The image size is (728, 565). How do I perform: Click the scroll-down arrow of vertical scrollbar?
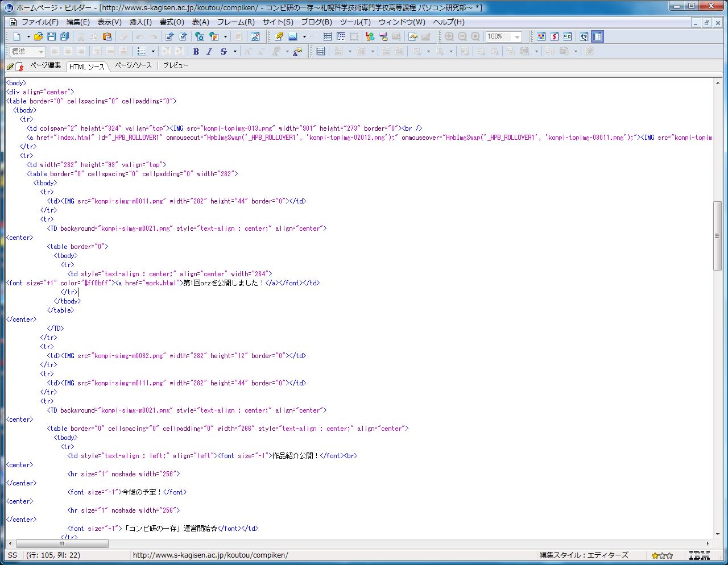point(718,534)
